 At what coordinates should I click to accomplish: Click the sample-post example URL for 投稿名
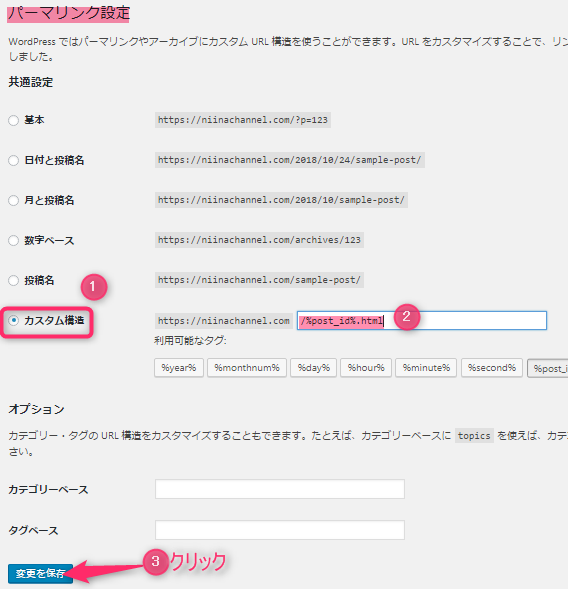pos(259,280)
